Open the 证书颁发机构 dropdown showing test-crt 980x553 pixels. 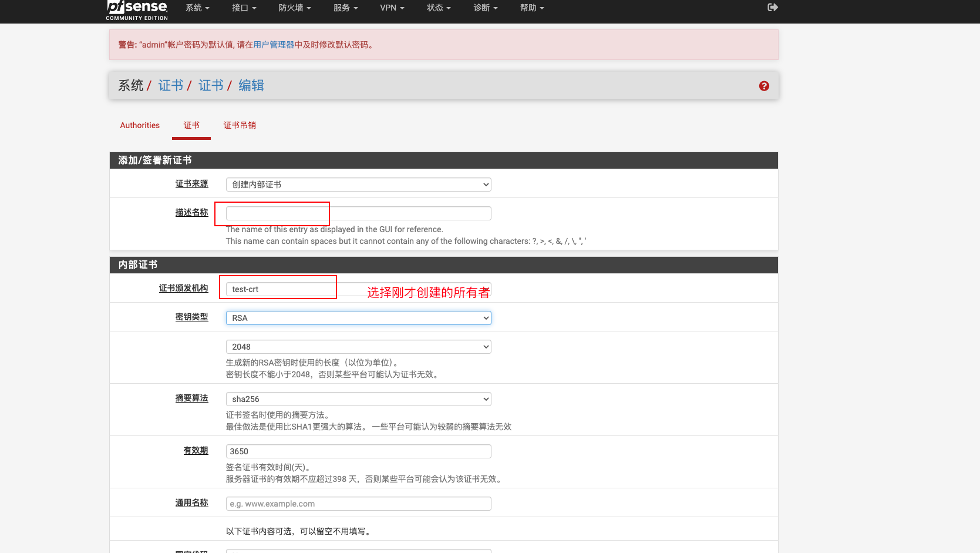(x=358, y=289)
